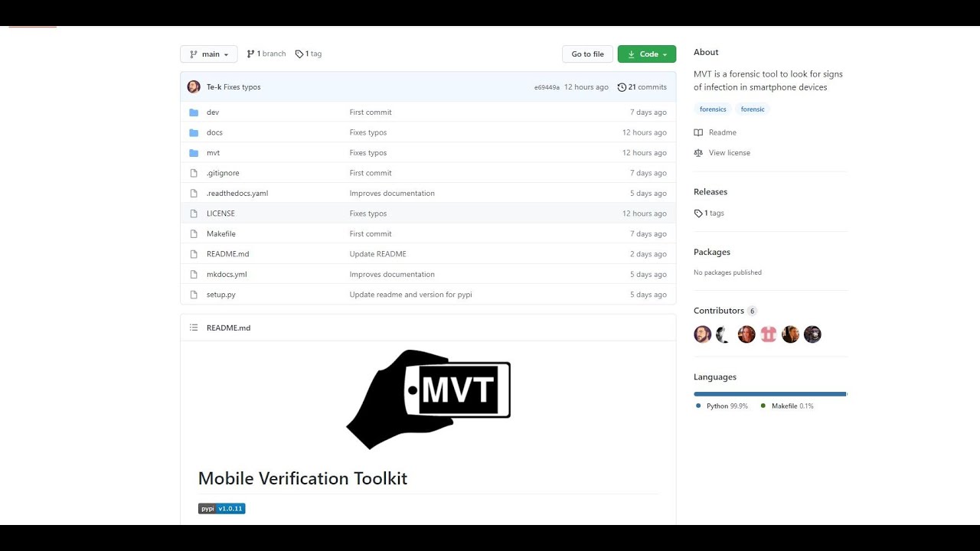Screen dimensions: 980x551
Task: Open the 1 branch link
Action: tap(266, 54)
